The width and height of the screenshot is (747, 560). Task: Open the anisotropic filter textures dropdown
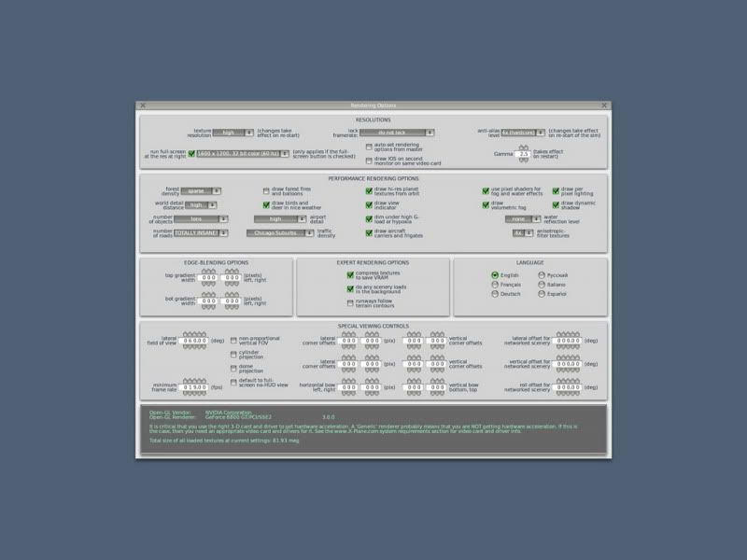(x=523, y=232)
